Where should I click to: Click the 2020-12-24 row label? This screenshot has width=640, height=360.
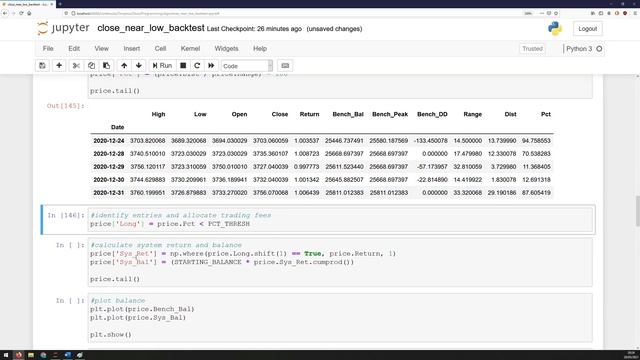point(109,141)
